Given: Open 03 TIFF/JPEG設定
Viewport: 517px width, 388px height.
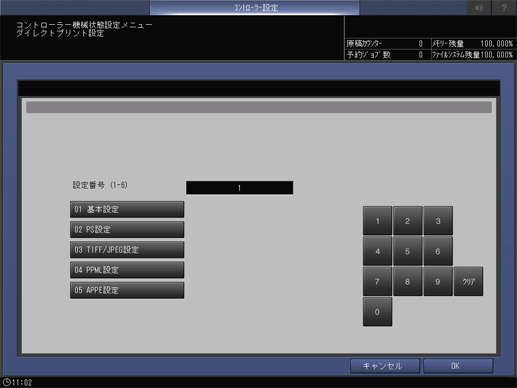Looking at the screenshot, I should click(x=127, y=250).
